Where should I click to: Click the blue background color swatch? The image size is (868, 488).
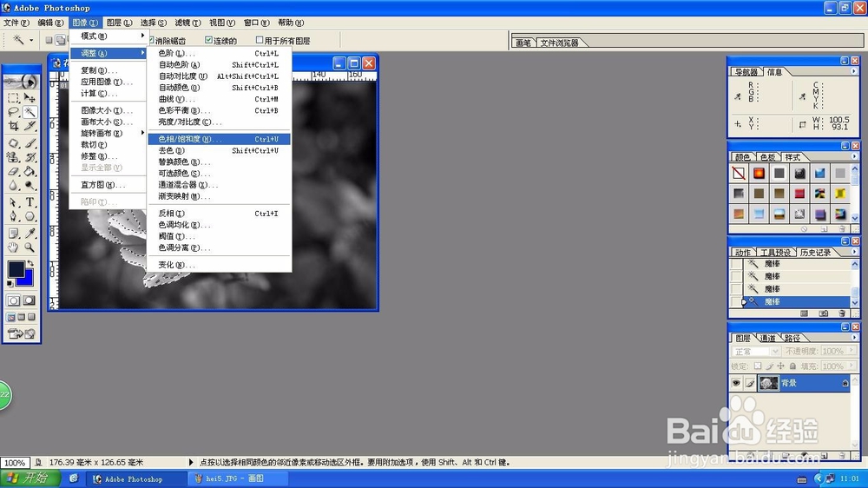(28, 280)
